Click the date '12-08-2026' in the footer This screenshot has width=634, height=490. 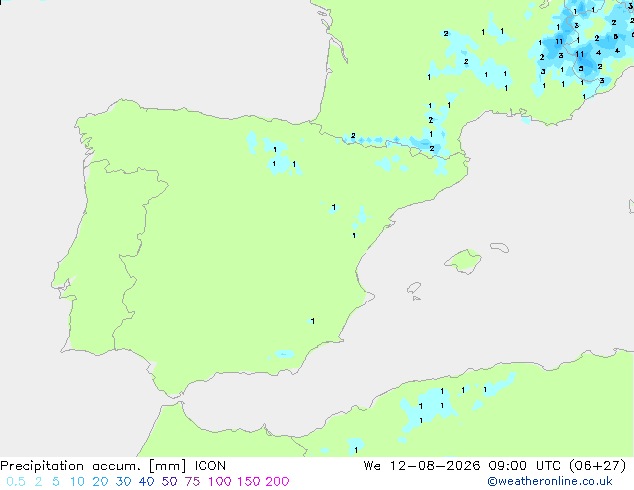point(435,466)
